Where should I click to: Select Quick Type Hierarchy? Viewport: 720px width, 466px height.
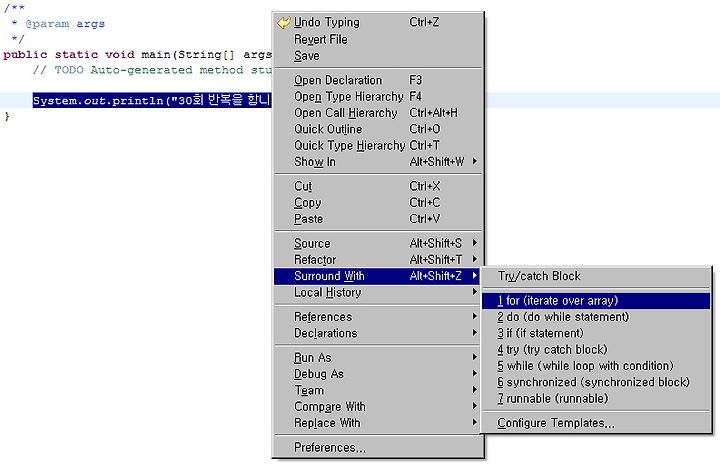coord(378,146)
